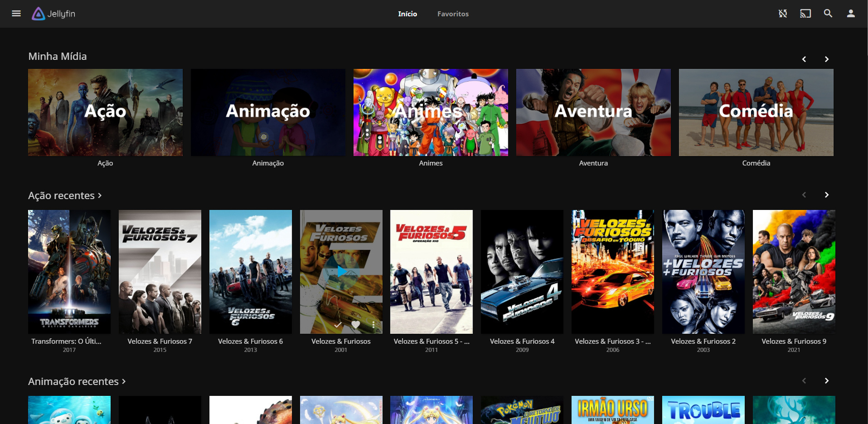
Task: Open the Aventura library card image
Action: click(x=593, y=112)
